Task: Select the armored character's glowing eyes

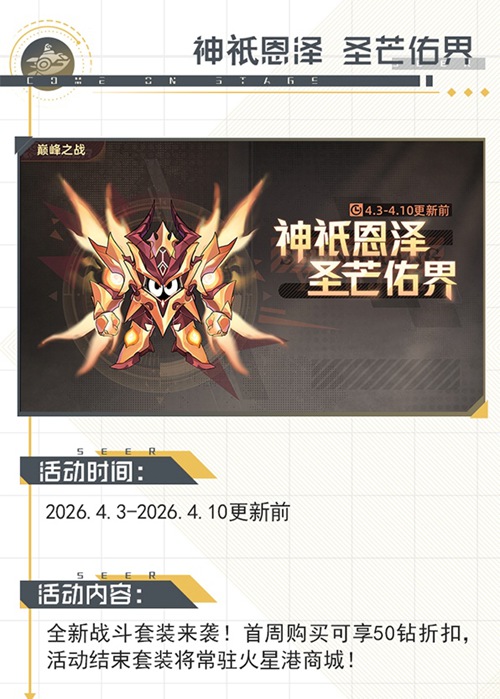Action: tap(160, 287)
